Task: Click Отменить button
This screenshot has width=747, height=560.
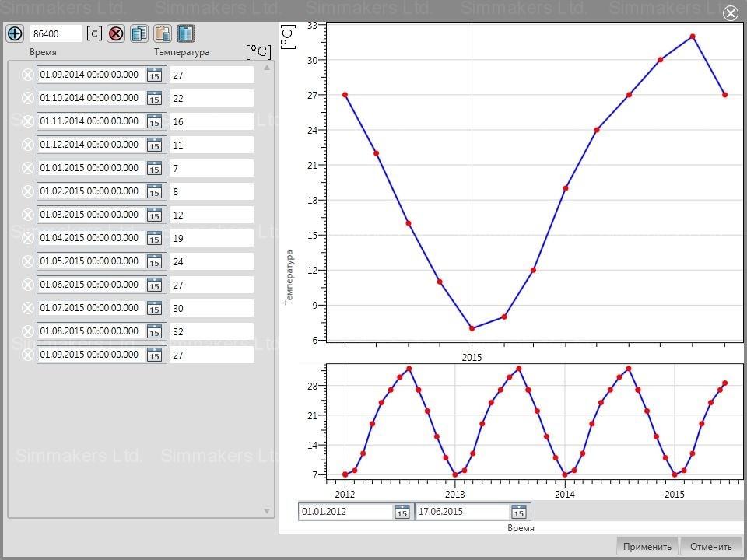Action: coord(710,546)
